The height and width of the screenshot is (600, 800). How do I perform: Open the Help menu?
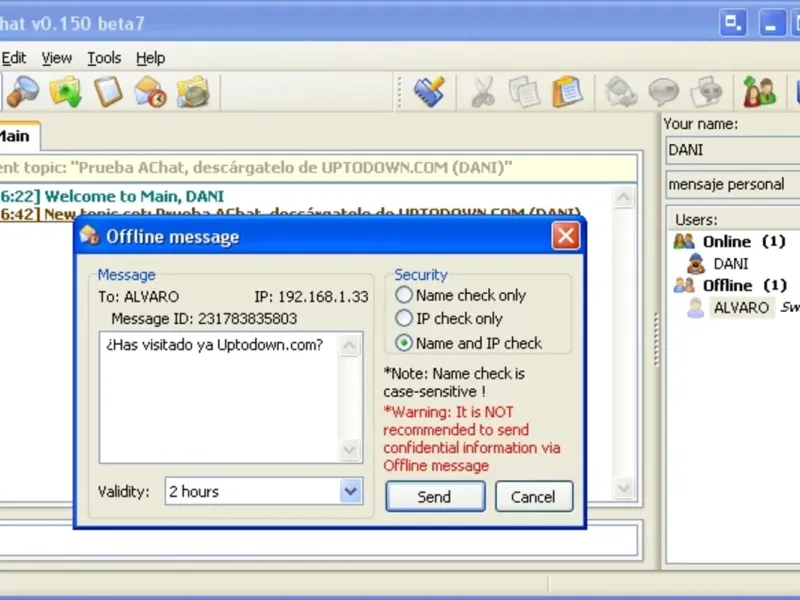tap(151, 58)
